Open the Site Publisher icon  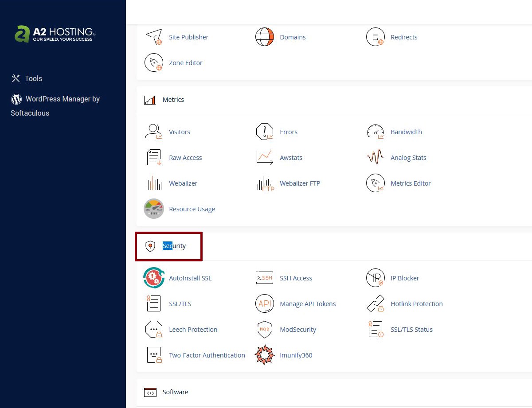coord(154,37)
